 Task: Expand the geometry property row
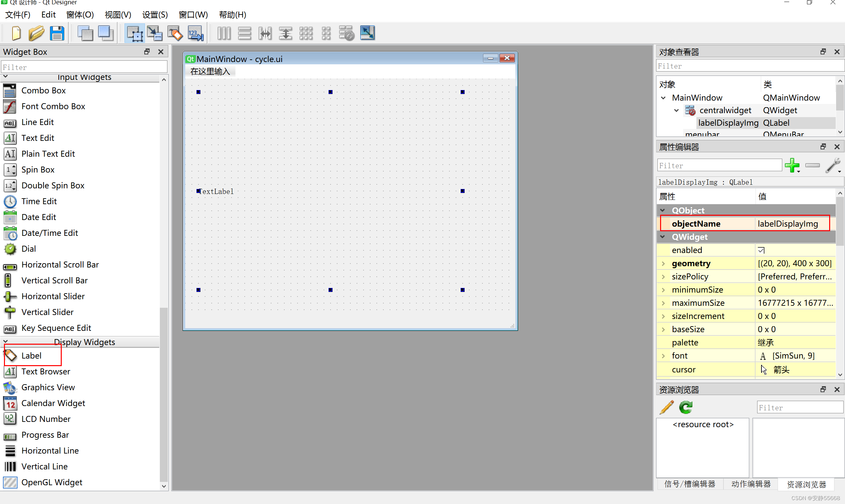[x=663, y=264]
